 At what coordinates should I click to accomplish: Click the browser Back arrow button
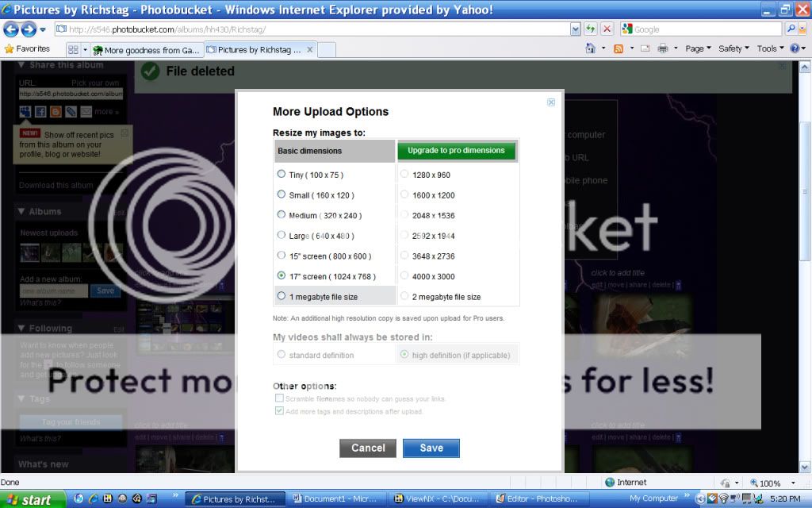tap(11, 29)
